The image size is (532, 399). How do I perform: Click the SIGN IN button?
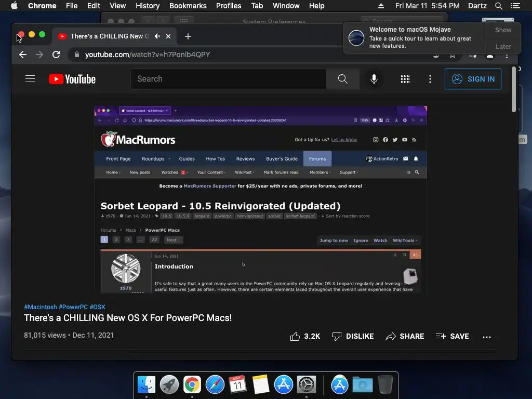[473, 79]
